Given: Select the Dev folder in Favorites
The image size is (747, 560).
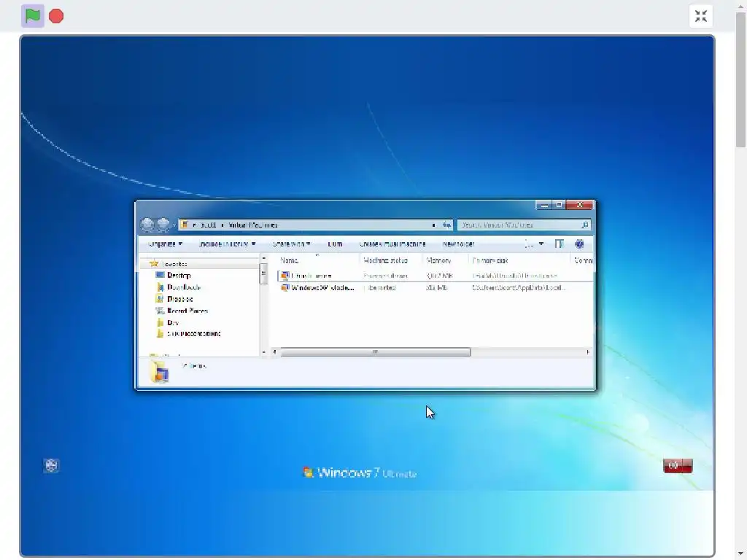Looking at the screenshot, I should pyautogui.click(x=173, y=323).
